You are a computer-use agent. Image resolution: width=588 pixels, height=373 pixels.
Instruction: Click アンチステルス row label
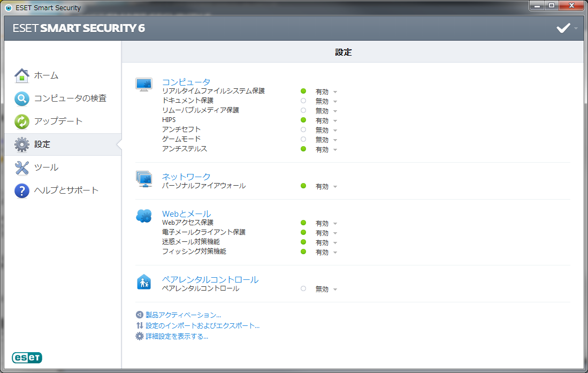pos(185,149)
